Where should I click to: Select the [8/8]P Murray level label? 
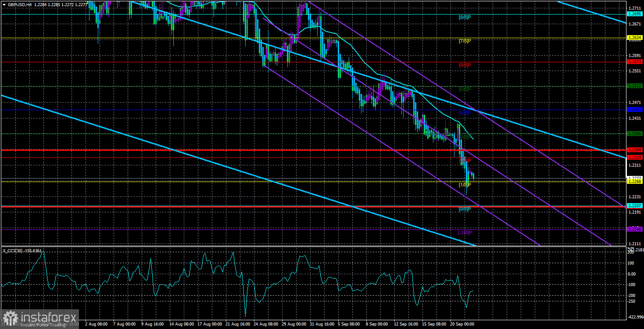click(465, 17)
